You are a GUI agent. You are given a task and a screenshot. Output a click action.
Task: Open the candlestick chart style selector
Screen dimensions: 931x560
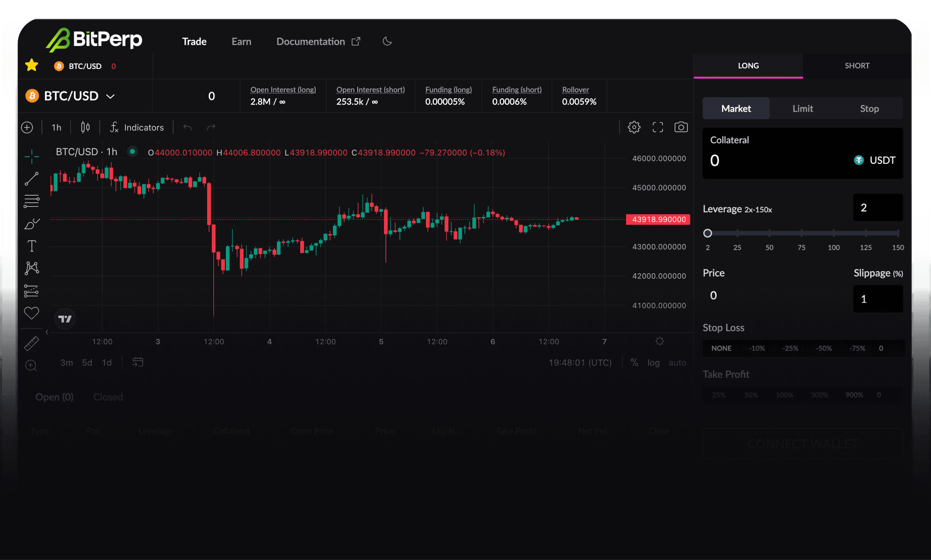[x=85, y=127]
